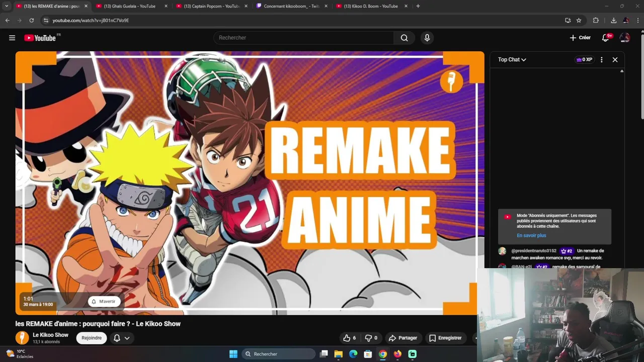This screenshot has width=644, height=362.
Task: Open the browser downloads icon
Action: pyautogui.click(x=613, y=21)
